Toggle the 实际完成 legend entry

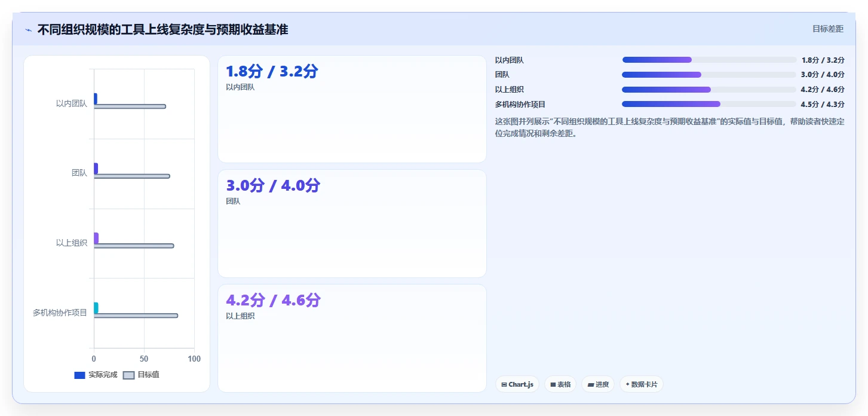(96, 375)
